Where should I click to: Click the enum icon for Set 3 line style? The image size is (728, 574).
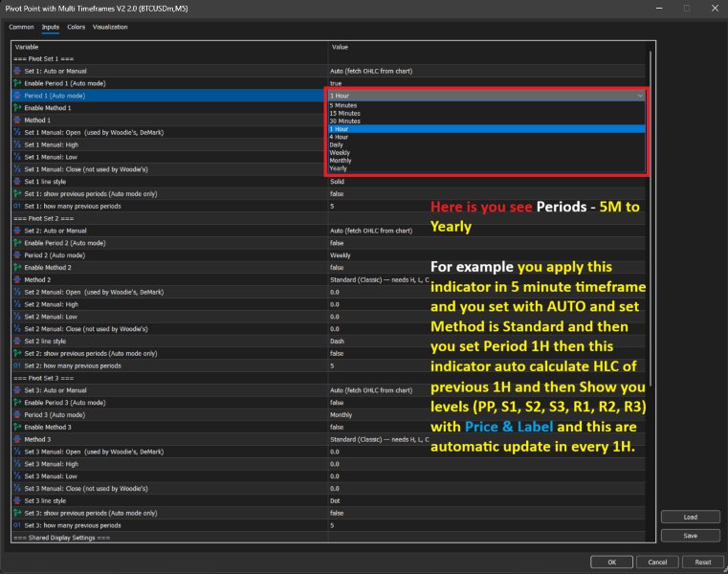17,500
